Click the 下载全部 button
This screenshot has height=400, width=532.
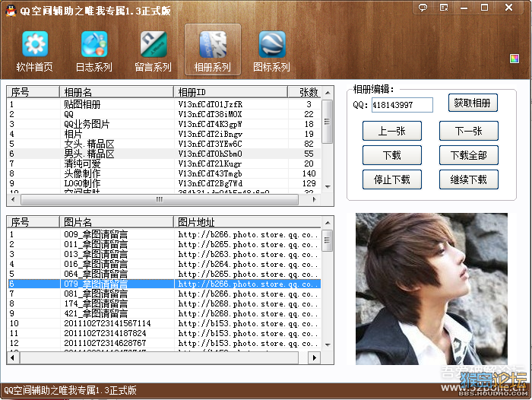click(x=469, y=155)
